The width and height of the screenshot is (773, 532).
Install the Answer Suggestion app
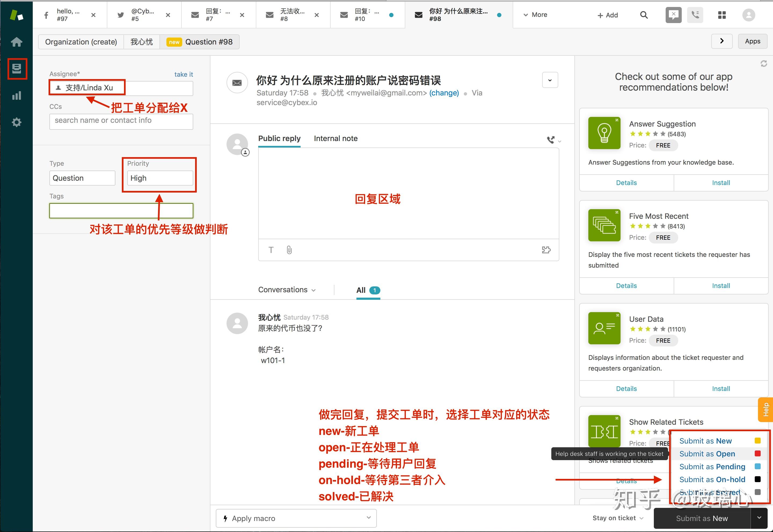721,182
